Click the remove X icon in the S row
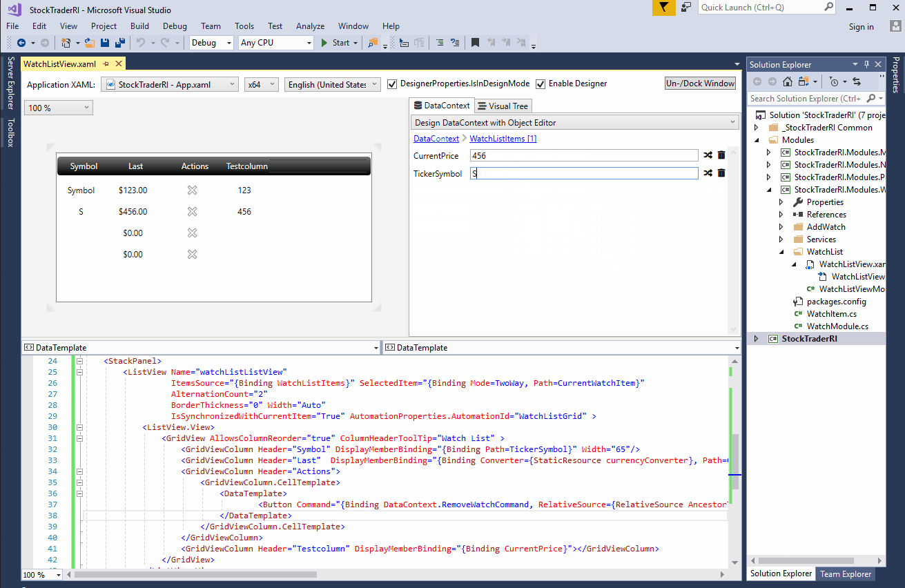Image resolution: width=905 pixels, height=588 pixels. pyautogui.click(x=193, y=212)
